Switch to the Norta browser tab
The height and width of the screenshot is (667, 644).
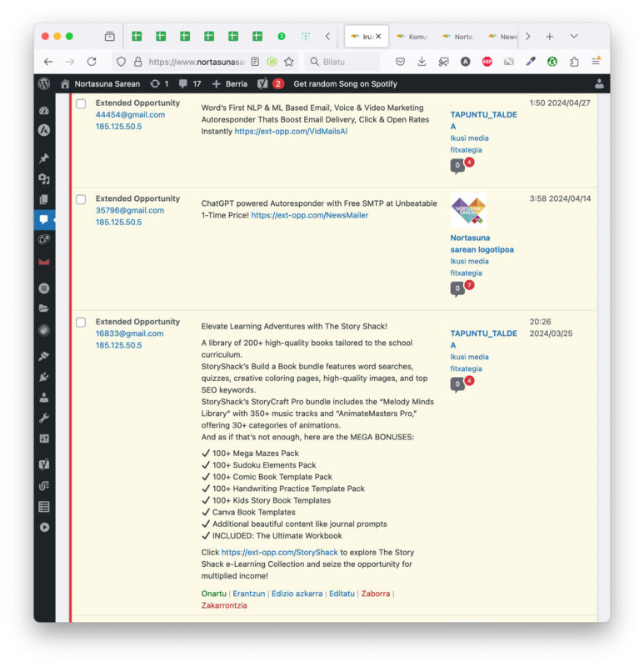click(x=458, y=37)
